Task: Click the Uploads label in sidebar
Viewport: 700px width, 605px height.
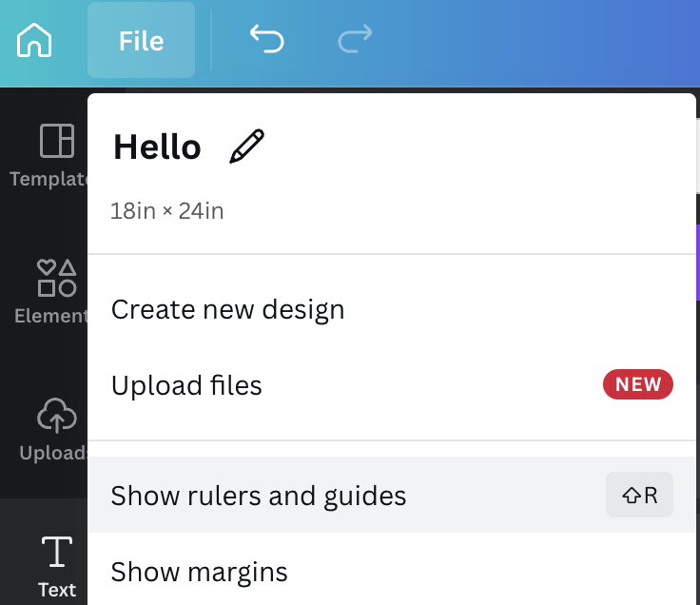Action: (x=53, y=453)
